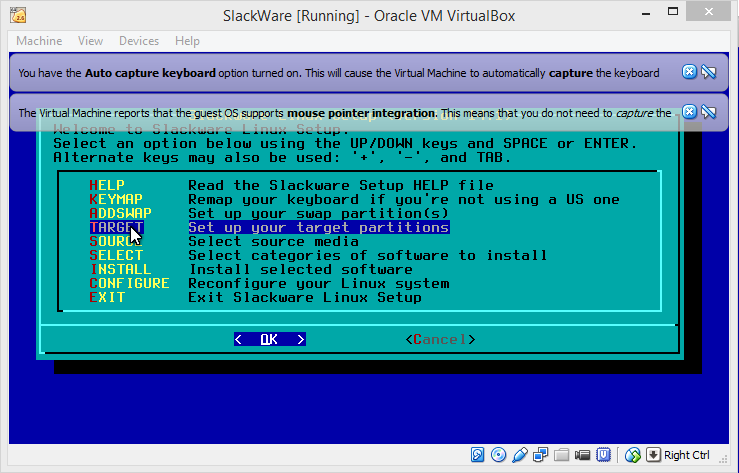This screenshot has height=473, width=739.
Task: Open the Machine menu
Action: click(x=39, y=41)
